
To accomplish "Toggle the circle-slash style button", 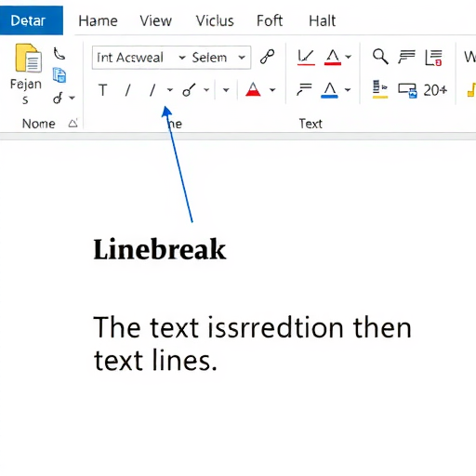I will pos(189,90).
